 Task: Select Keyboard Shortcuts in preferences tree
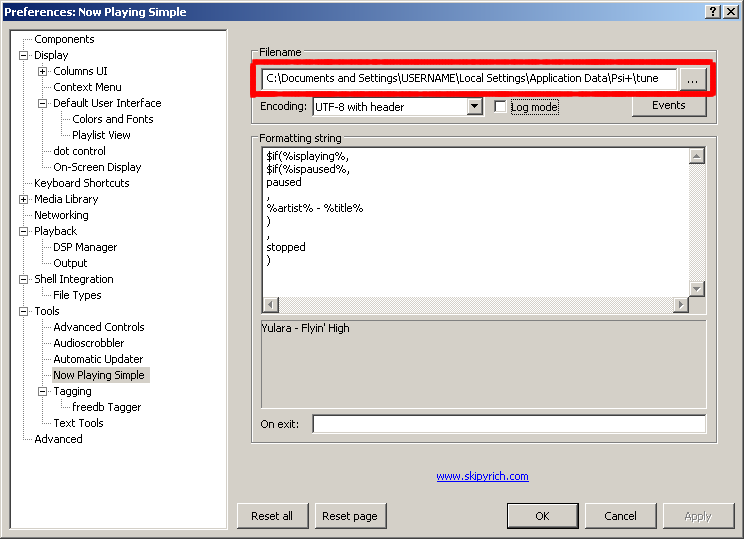(81, 184)
